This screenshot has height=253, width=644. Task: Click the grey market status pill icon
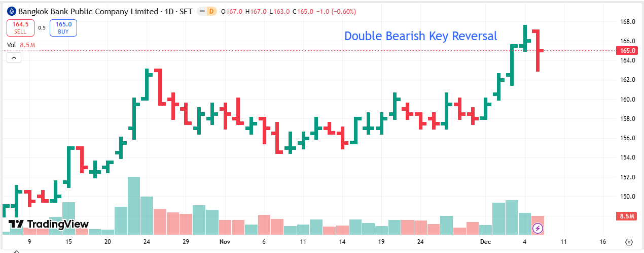pos(202,11)
